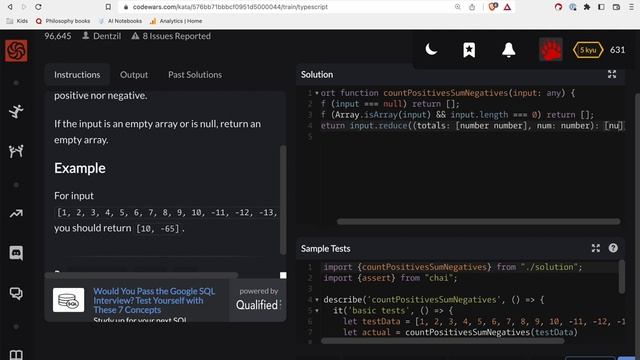Screen dimensions: 640x360
Task: Click the 631 honor score
Action: click(617, 50)
